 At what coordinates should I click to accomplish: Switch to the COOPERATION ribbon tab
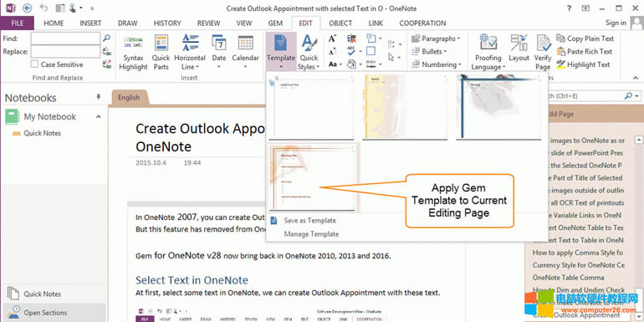(x=422, y=23)
